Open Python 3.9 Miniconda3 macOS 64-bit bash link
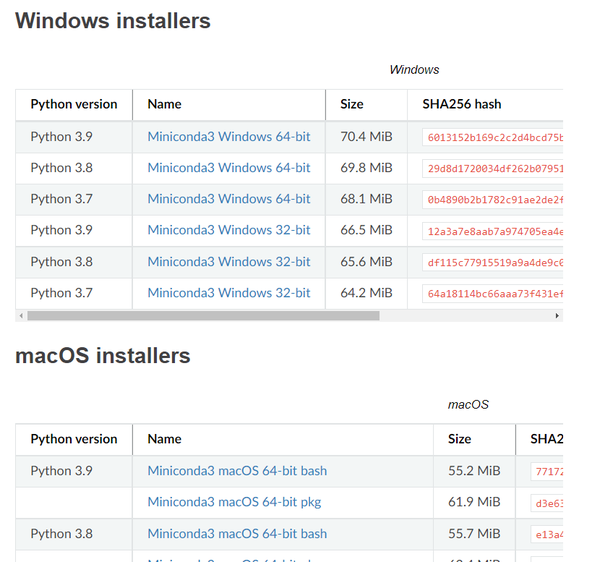This screenshot has width=600, height=562. (237, 471)
